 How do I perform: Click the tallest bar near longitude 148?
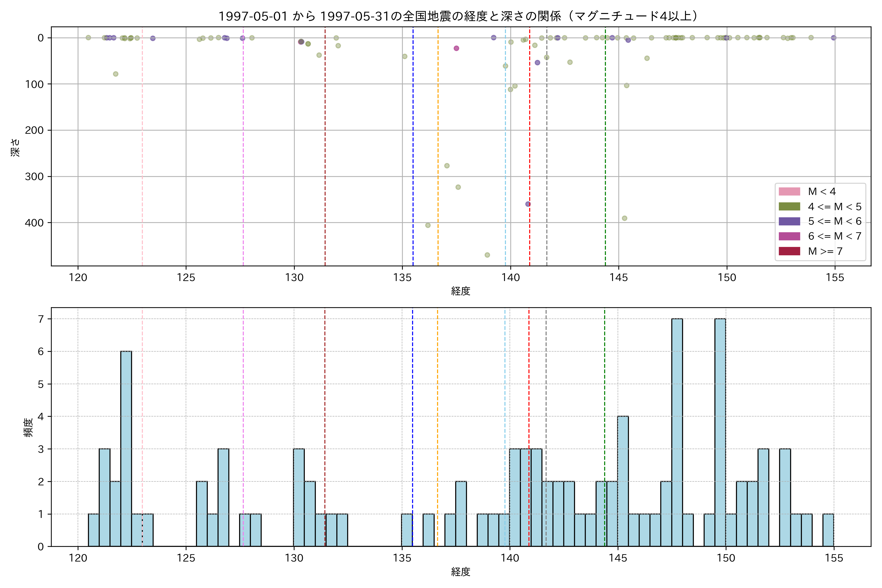677,432
